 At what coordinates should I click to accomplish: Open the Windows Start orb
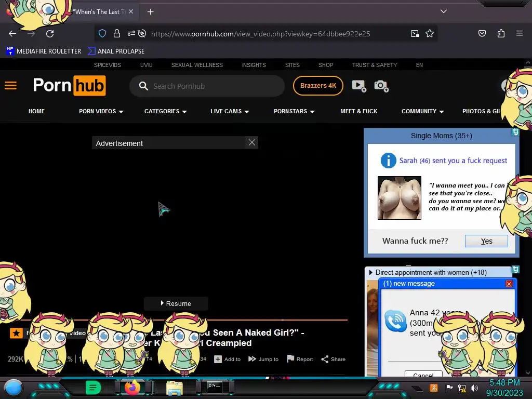point(13,388)
